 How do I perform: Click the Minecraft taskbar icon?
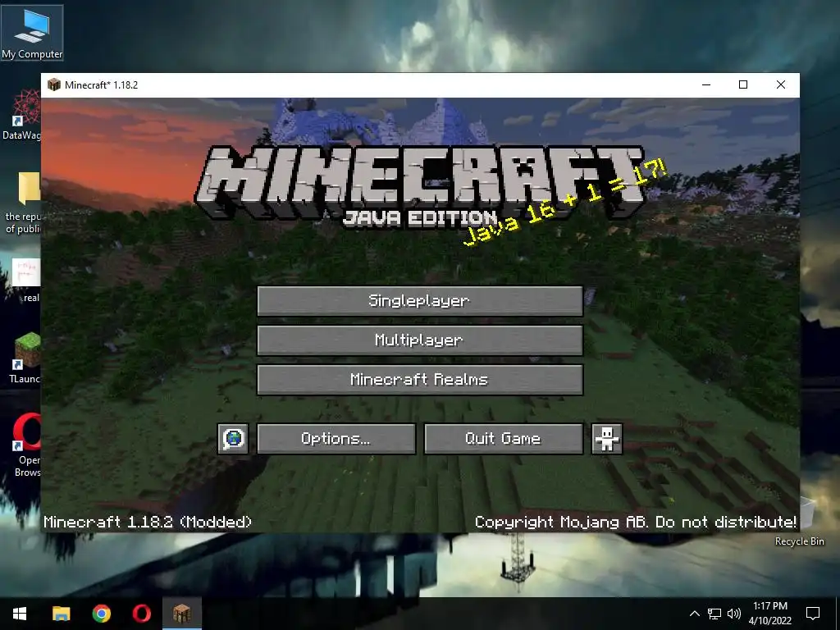click(181, 614)
